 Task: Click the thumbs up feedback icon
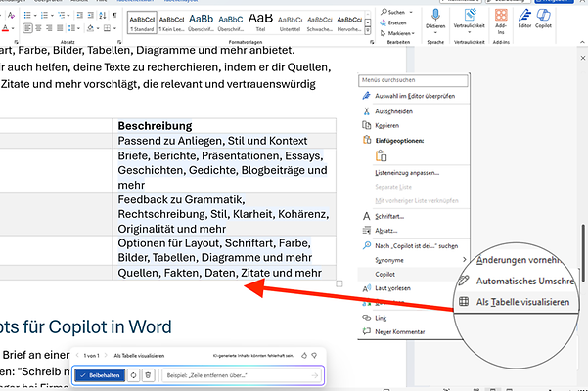(x=303, y=355)
